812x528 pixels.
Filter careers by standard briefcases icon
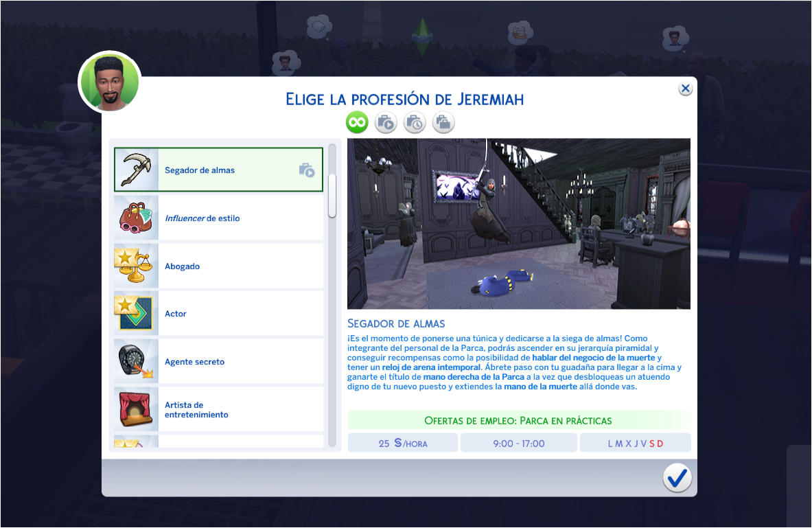click(x=443, y=123)
